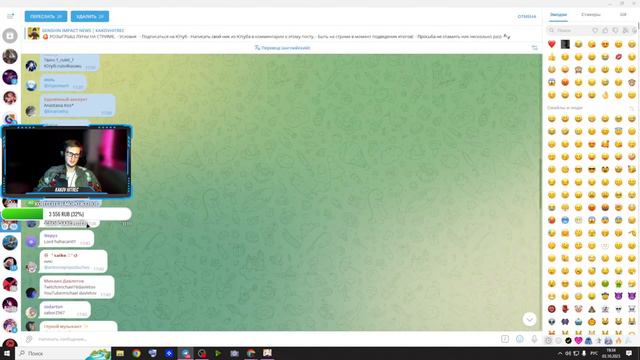This screenshot has height=360, width=640.
Task: Insert the red heart emoji
Action: [x=552, y=44]
